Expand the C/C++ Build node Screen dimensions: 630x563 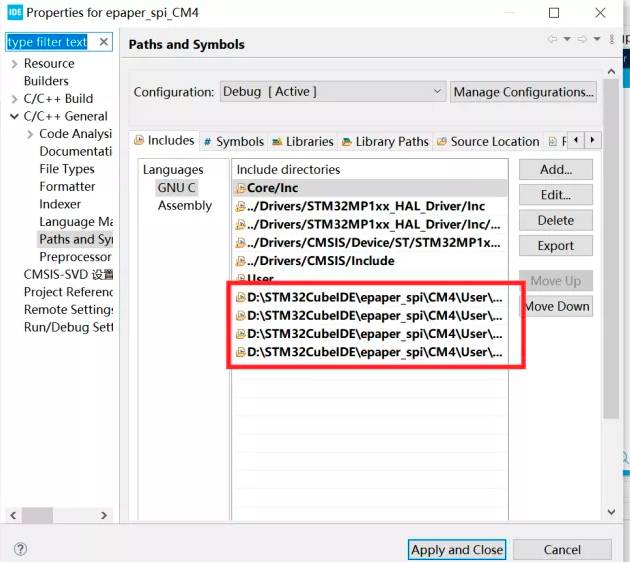point(14,99)
